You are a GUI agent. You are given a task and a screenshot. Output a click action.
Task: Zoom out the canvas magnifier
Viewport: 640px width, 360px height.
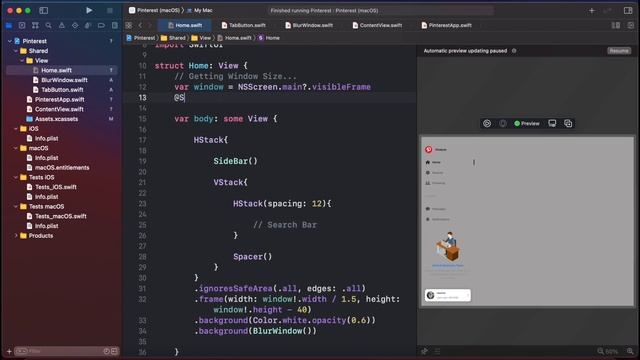(600, 351)
